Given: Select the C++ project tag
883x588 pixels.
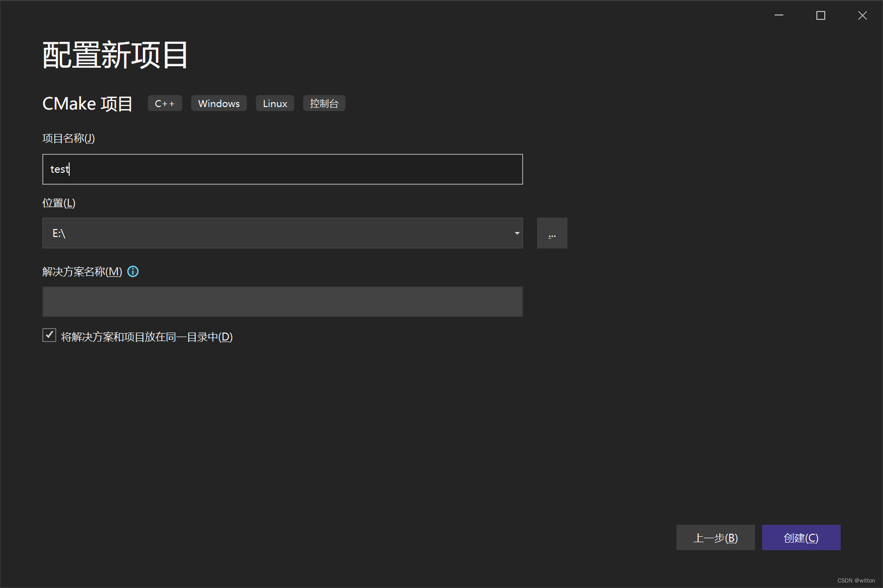Looking at the screenshot, I should pos(164,103).
